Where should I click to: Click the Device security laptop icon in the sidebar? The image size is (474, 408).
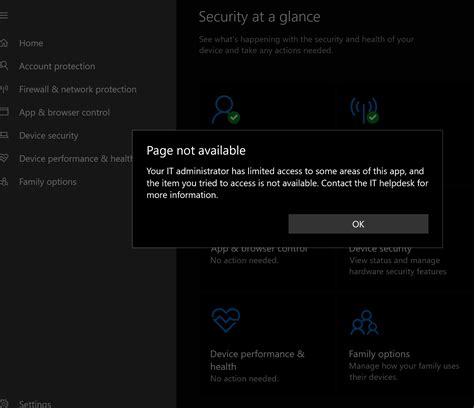(x=4, y=135)
